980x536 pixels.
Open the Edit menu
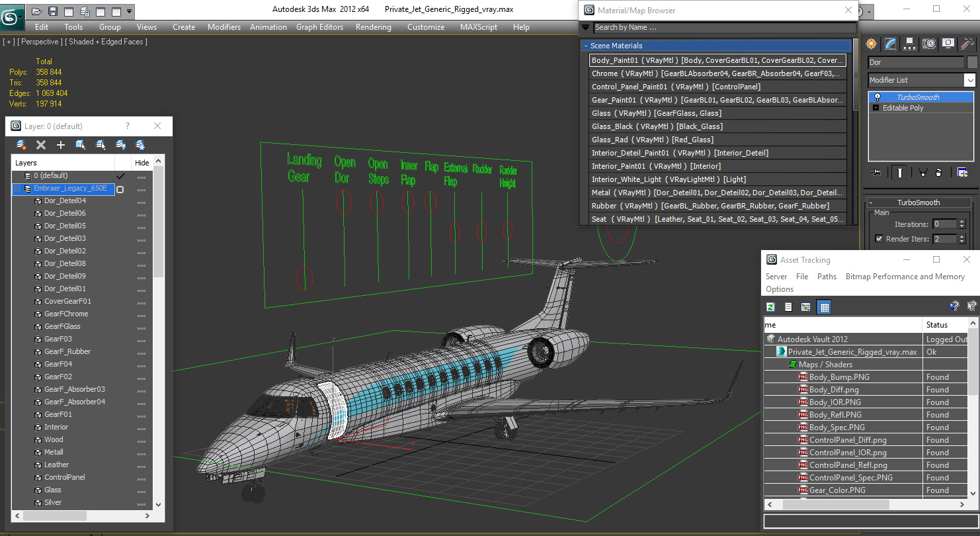42,27
